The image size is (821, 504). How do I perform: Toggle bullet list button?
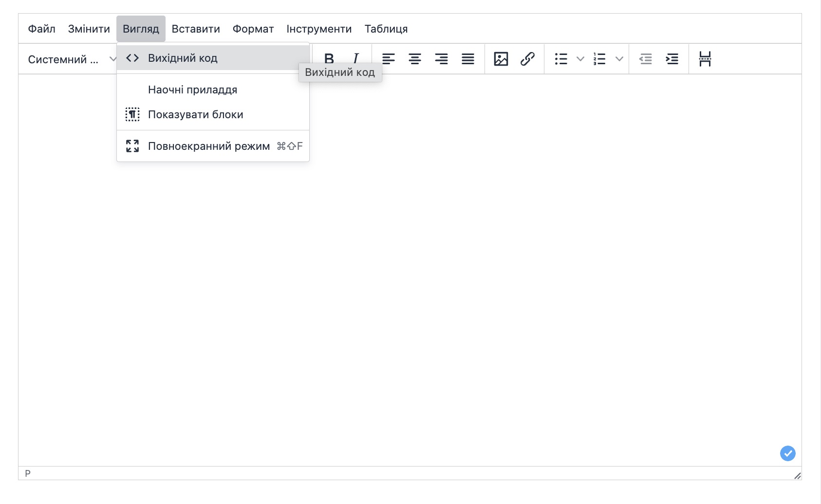point(561,59)
